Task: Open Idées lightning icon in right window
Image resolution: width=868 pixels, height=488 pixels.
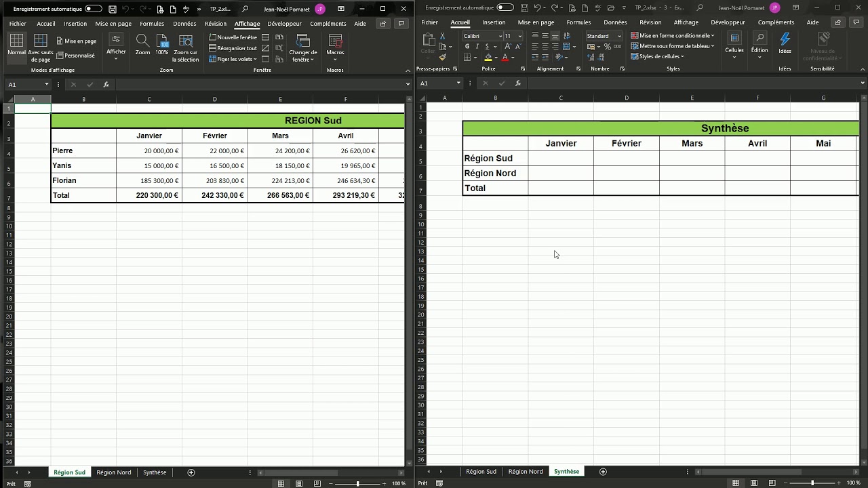Action: tap(785, 43)
